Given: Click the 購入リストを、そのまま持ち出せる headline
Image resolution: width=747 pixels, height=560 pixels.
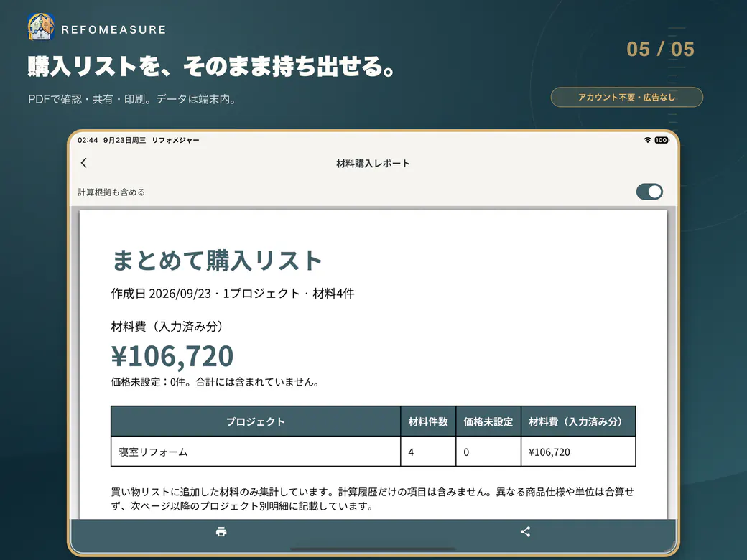Looking at the screenshot, I should pyautogui.click(x=211, y=66).
